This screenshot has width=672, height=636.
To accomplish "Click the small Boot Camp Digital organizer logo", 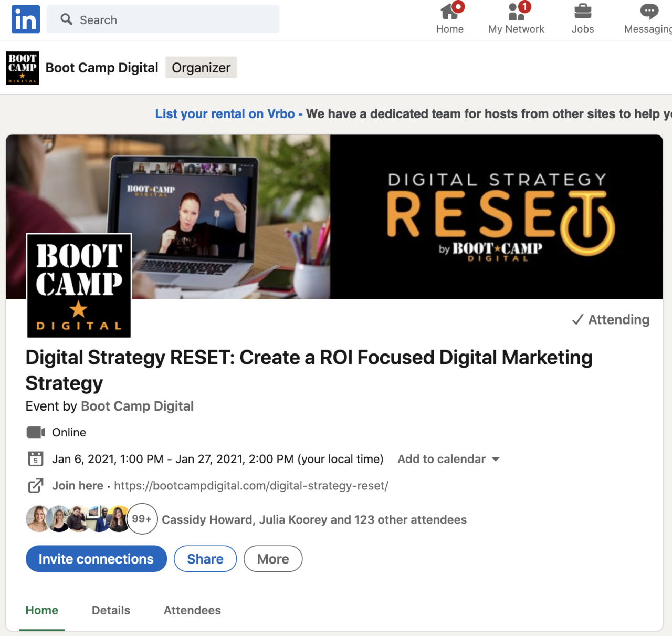I will (23, 68).
